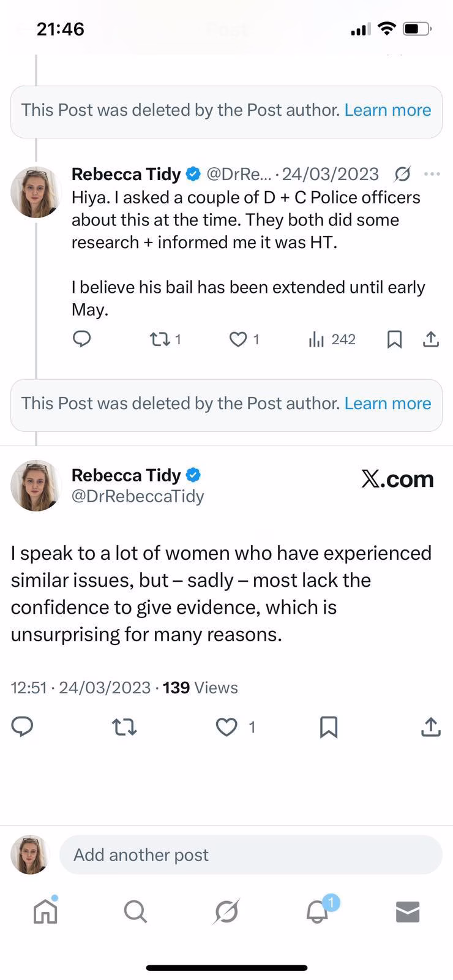Viewport: 453px width, 980px height.
Task: Repost the Hiya post with 1 repost
Action: tap(165, 339)
